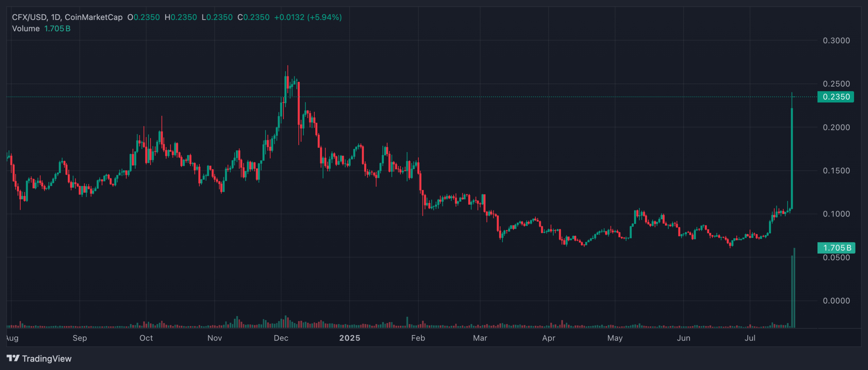Click the CFX/USD symbol title

(30, 17)
